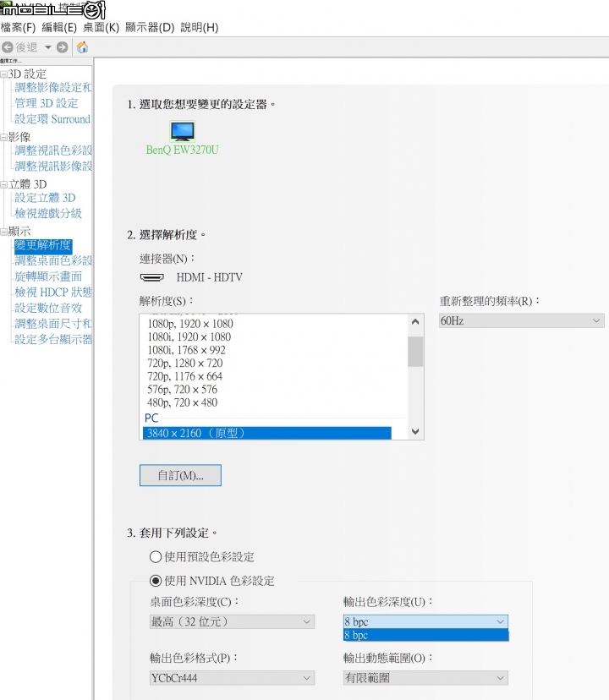The width and height of the screenshot is (609, 700).
Task: Close the 輸出色彩深度 8 bpc combo box
Action: tap(425, 621)
